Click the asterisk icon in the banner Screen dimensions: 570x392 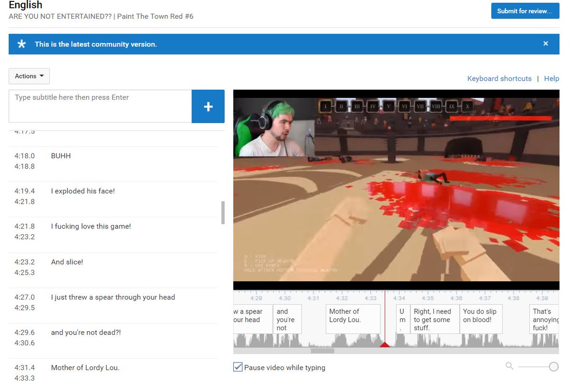(x=21, y=44)
